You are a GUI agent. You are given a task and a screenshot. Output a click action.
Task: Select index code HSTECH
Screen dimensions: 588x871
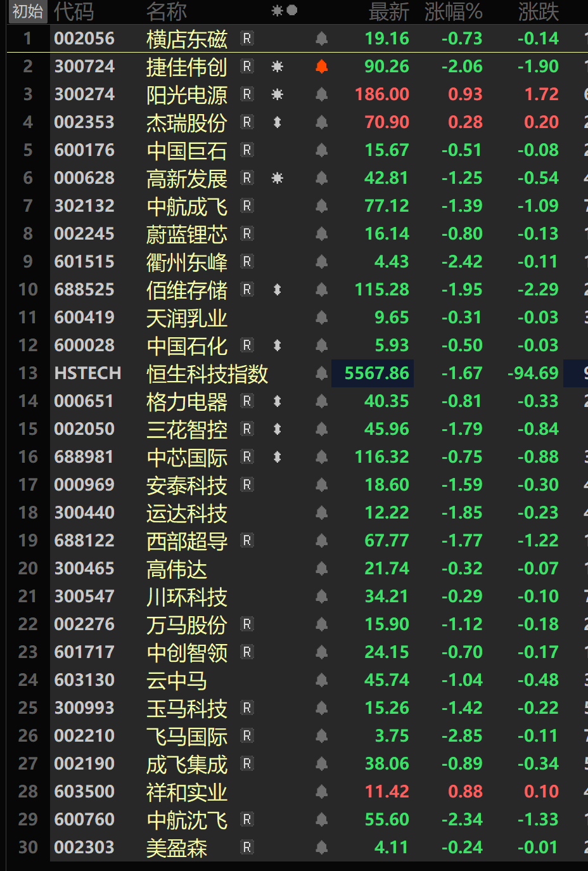click(87, 373)
